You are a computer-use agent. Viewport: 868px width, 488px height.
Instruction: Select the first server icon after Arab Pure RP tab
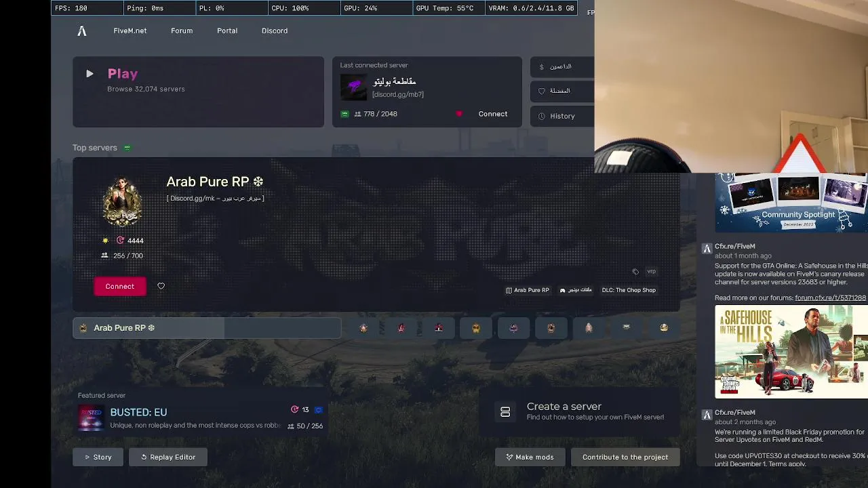click(363, 328)
